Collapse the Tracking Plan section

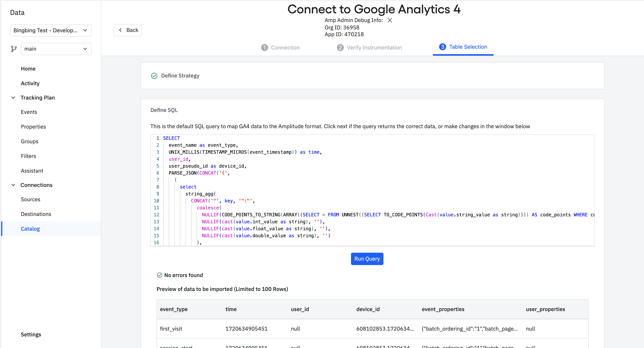pyautogui.click(x=14, y=97)
